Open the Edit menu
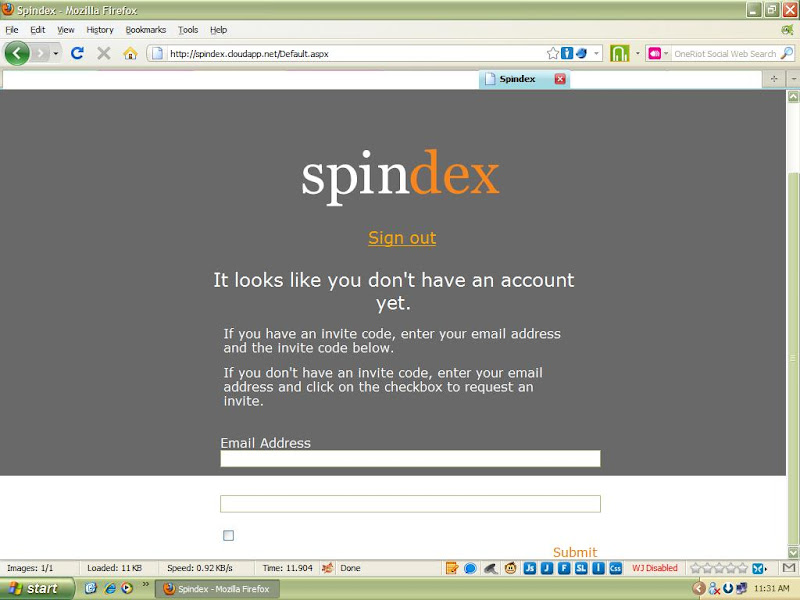Viewport: 800px width, 600px height. point(38,30)
